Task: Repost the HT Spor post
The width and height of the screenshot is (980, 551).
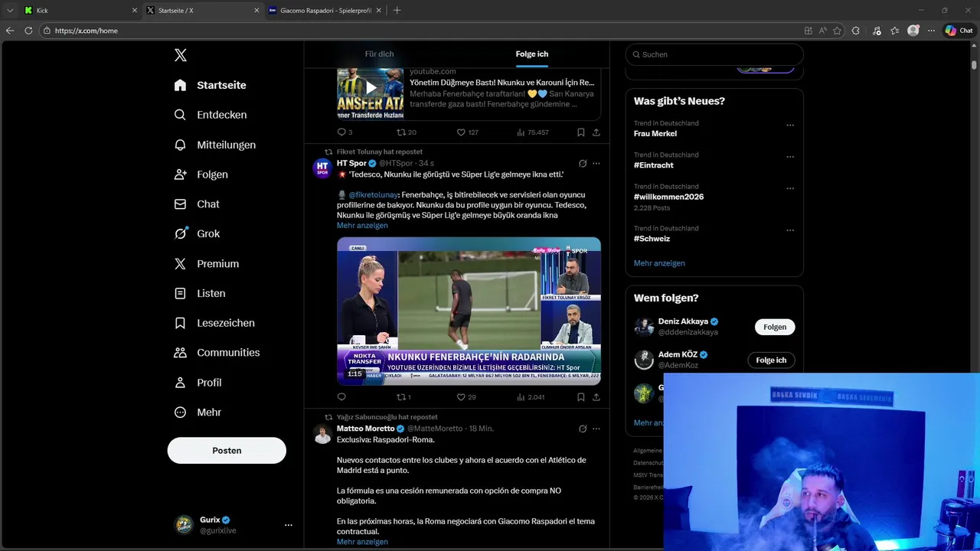Action: pyautogui.click(x=403, y=397)
